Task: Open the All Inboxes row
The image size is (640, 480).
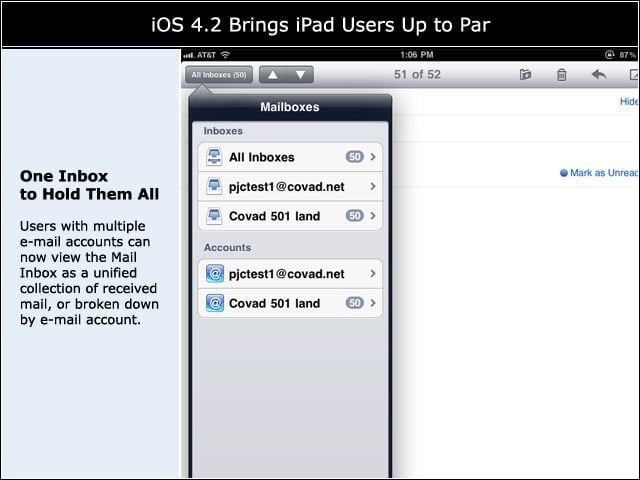Action: coord(290,157)
